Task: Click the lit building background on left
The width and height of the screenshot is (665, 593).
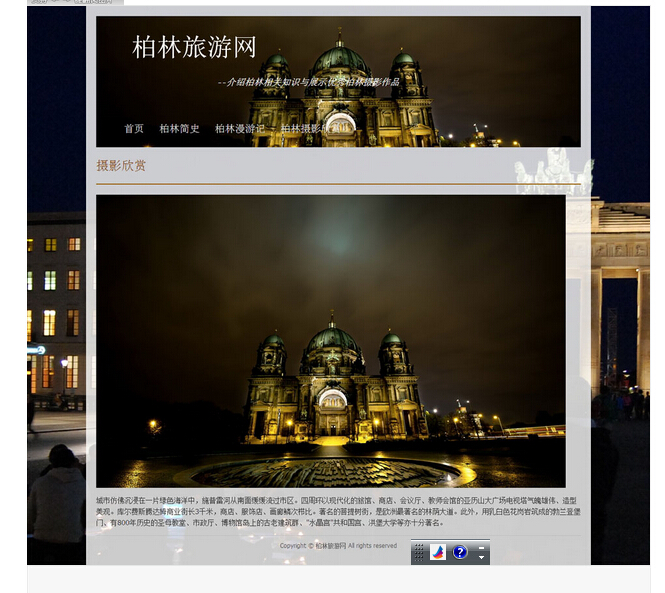Action: coord(56,300)
